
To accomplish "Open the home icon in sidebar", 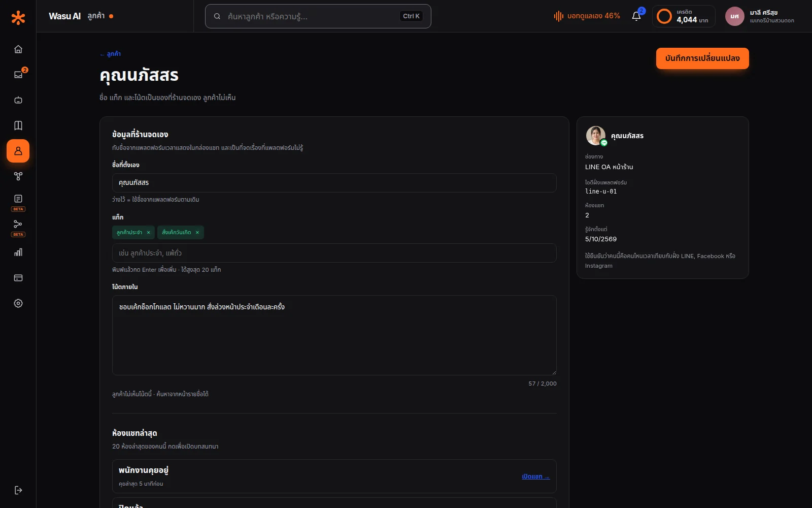I will coord(18,49).
